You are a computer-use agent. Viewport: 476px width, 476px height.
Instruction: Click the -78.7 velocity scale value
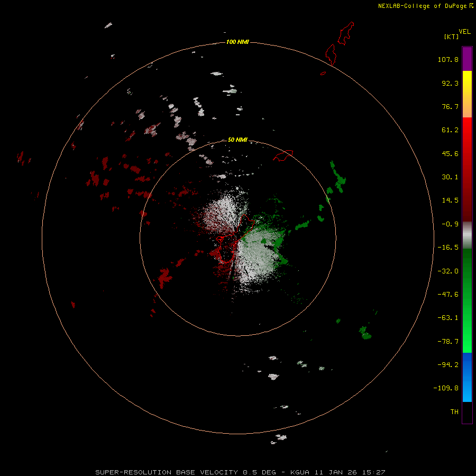[x=448, y=342]
